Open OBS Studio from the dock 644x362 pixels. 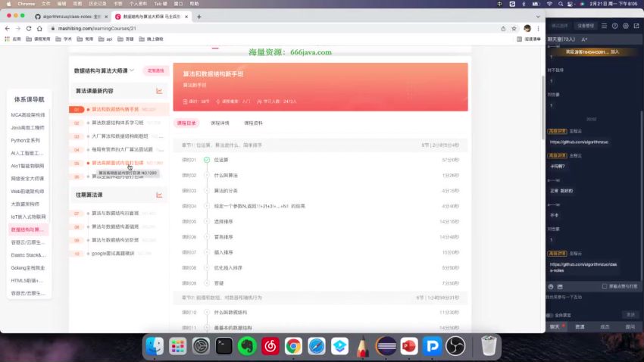pyautogui.click(x=455, y=346)
